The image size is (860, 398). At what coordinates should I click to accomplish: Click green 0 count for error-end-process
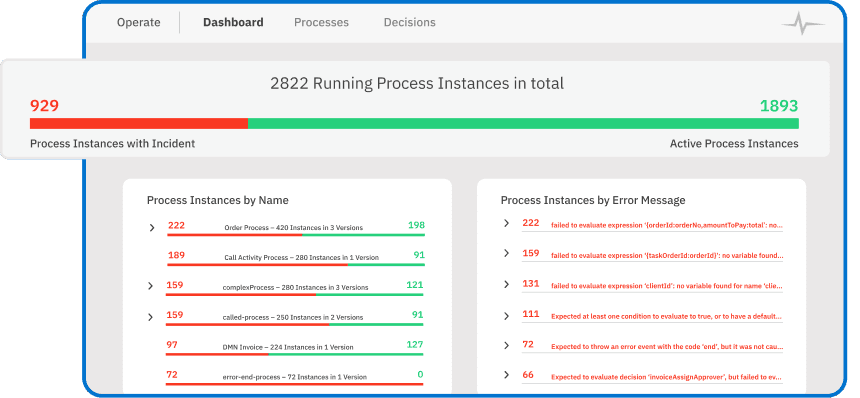coord(420,375)
